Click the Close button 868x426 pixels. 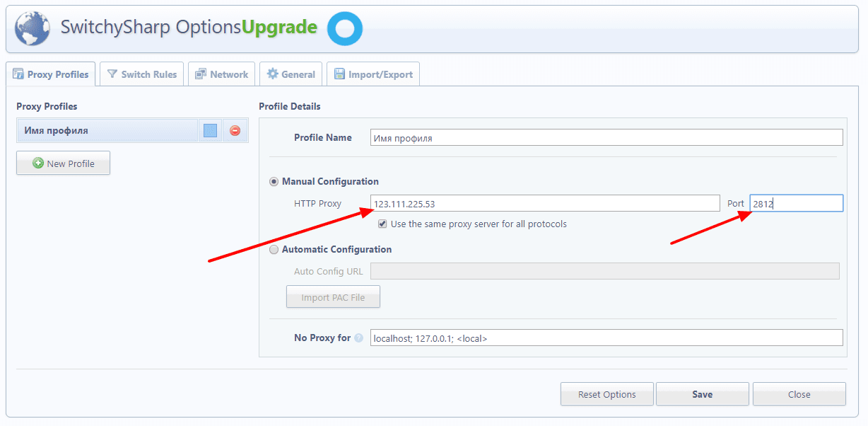pos(799,394)
